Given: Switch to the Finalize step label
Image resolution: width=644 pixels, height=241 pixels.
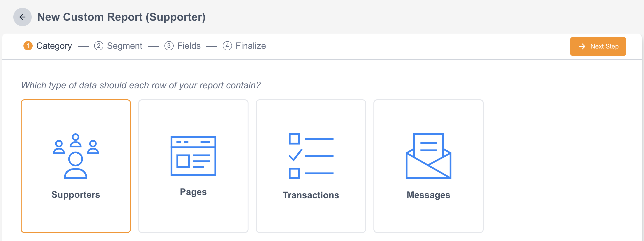Looking at the screenshot, I should tap(251, 46).
